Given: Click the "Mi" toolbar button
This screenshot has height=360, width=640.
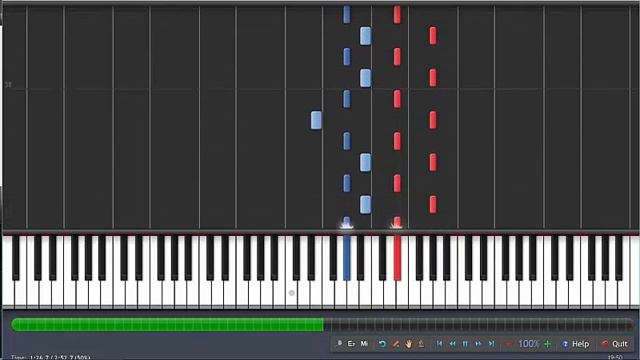Looking at the screenshot, I should click(364, 344).
